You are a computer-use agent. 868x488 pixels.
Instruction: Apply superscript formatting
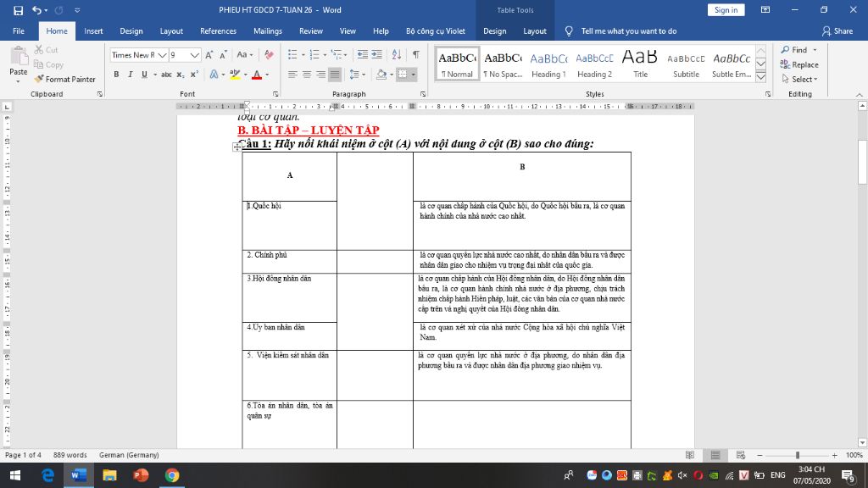coord(194,75)
